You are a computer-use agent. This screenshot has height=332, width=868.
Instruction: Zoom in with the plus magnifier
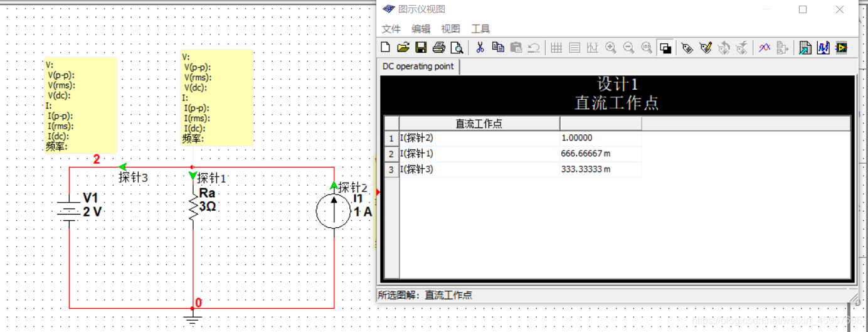tap(610, 48)
